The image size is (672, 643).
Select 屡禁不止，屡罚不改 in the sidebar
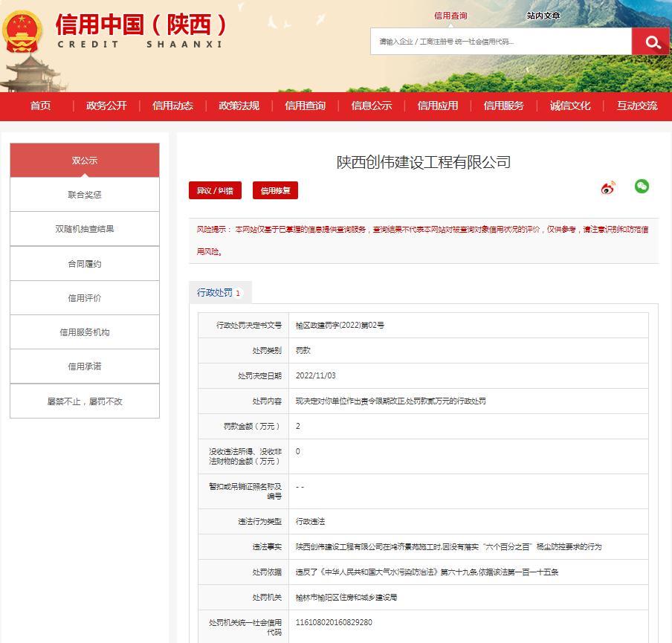tap(85, 401)
